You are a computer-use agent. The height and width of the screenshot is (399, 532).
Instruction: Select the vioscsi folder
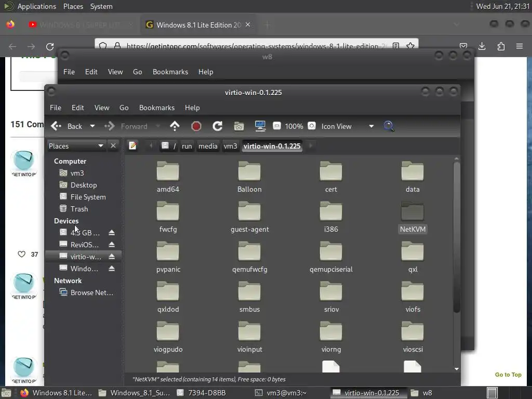[413, 337]
